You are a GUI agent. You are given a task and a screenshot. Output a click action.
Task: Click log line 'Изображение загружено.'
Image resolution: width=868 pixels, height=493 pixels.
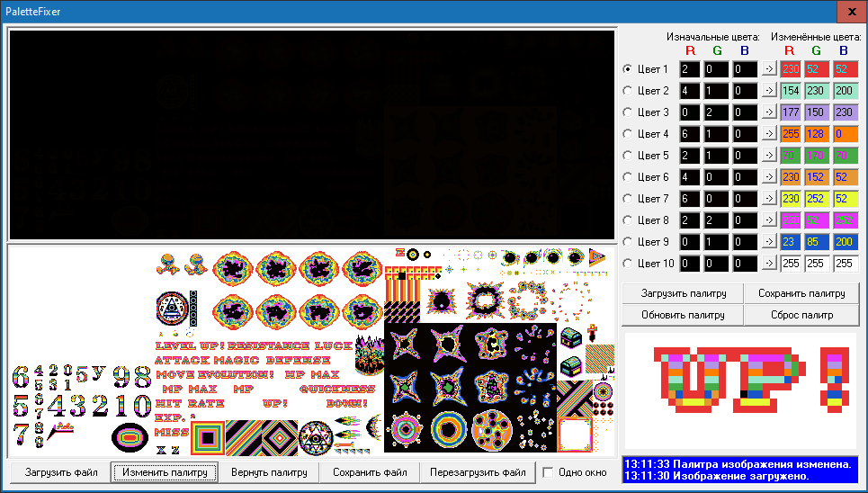pyautogui.click(x=718, y=476)
